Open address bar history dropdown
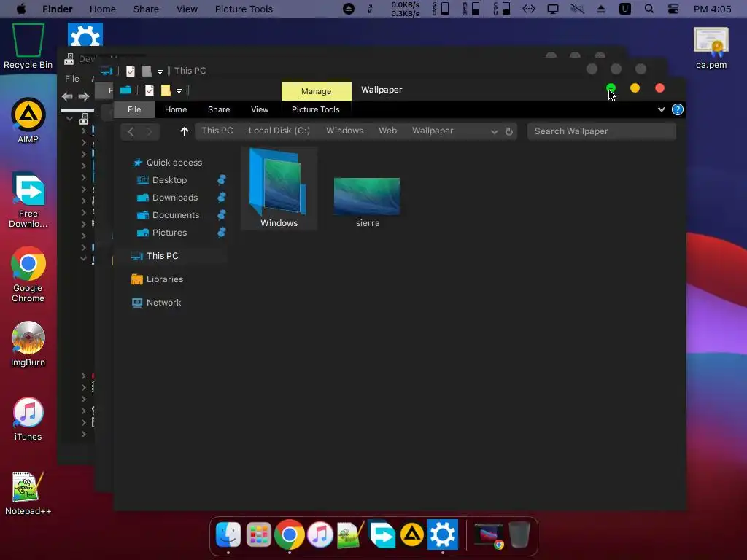747x560 pixels. click(x=494, y=131)
